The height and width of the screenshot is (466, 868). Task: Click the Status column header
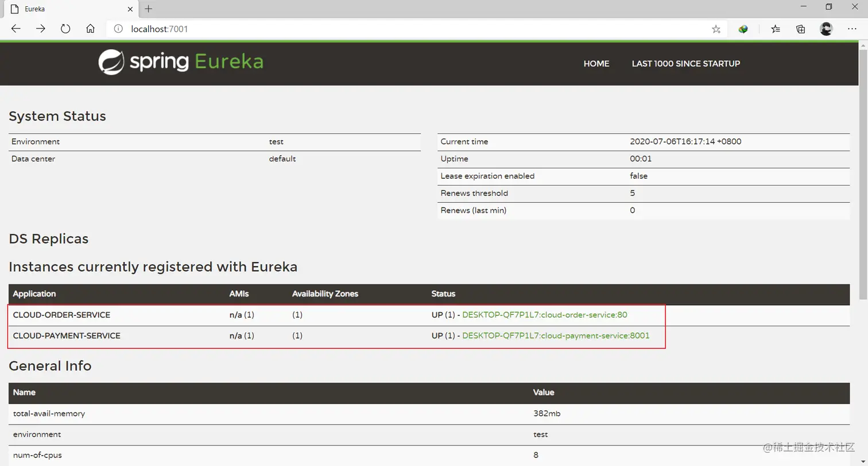443,294
